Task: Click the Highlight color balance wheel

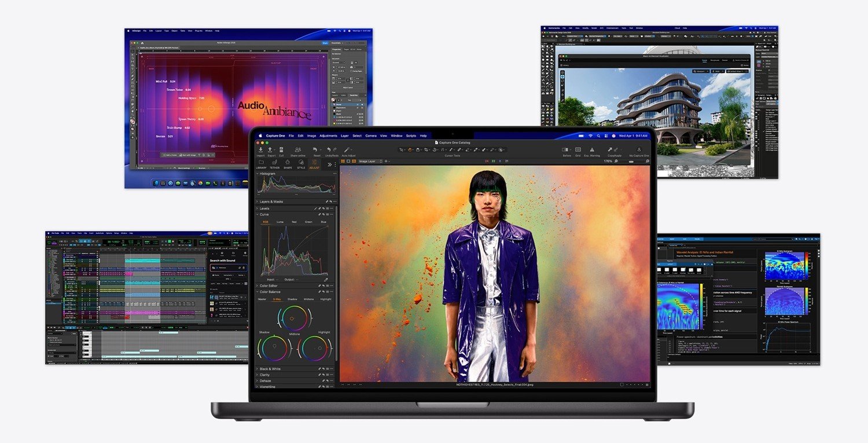Action: click(314, 349)
